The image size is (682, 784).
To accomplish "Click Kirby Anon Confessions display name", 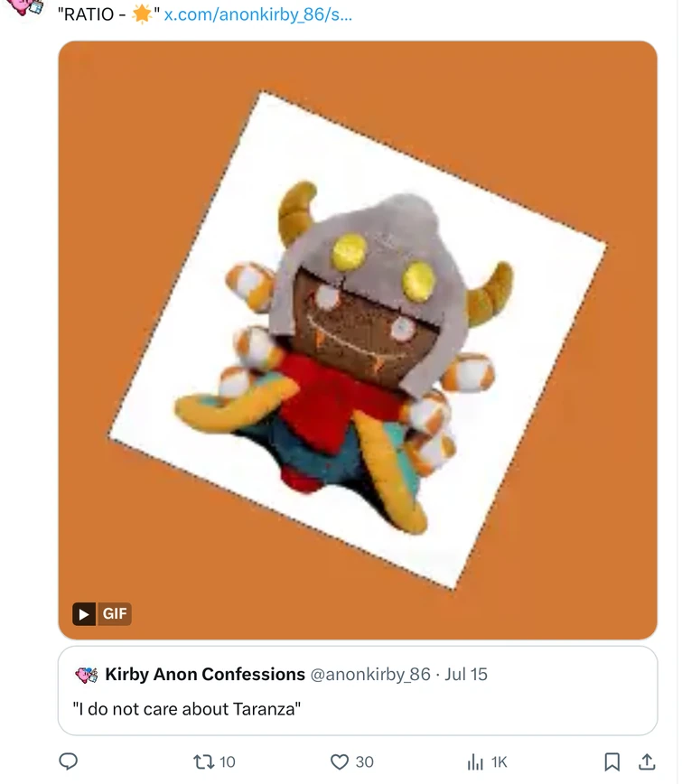I will (x=205, y=674).
